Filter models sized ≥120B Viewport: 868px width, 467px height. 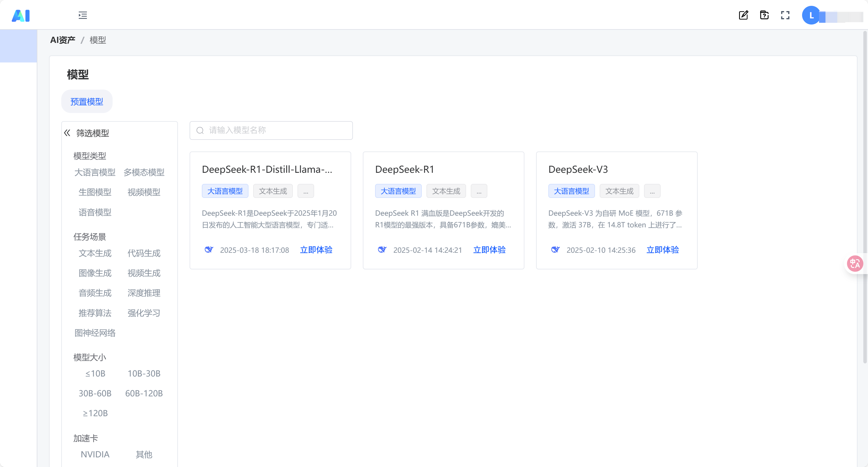click(95, 413)
